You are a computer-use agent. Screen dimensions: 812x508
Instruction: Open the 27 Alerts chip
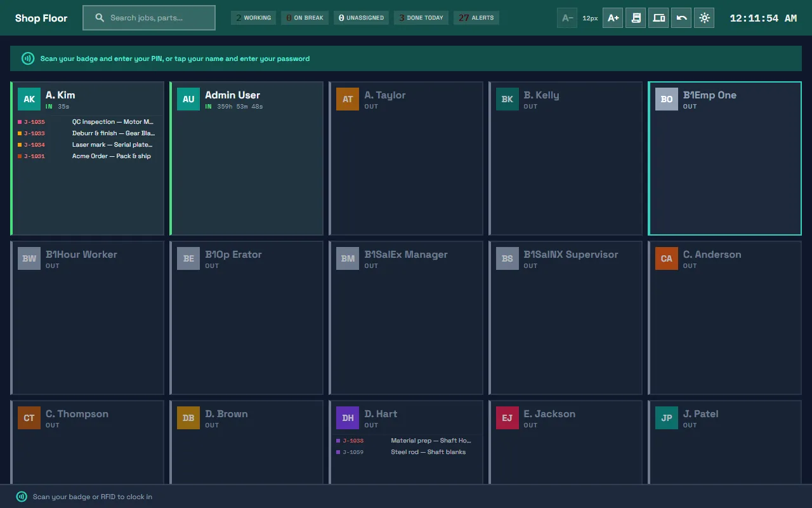pos(476,18)
